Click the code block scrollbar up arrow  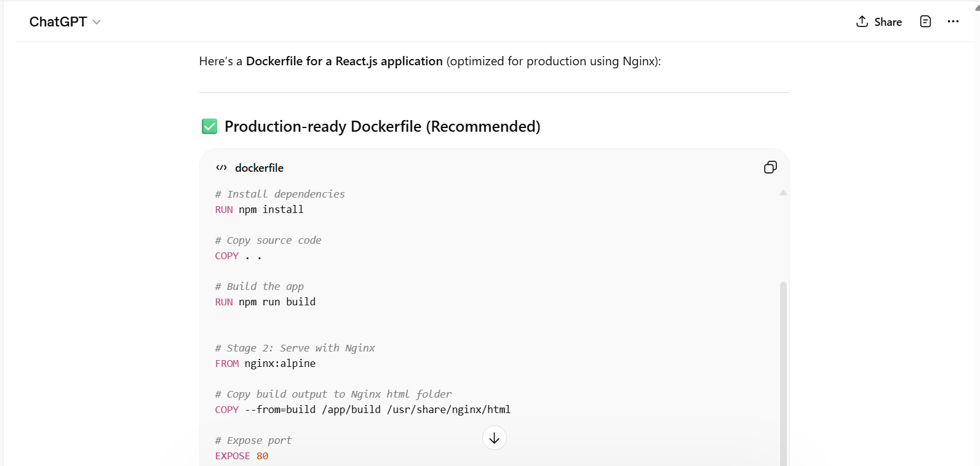tap(783, 193)
